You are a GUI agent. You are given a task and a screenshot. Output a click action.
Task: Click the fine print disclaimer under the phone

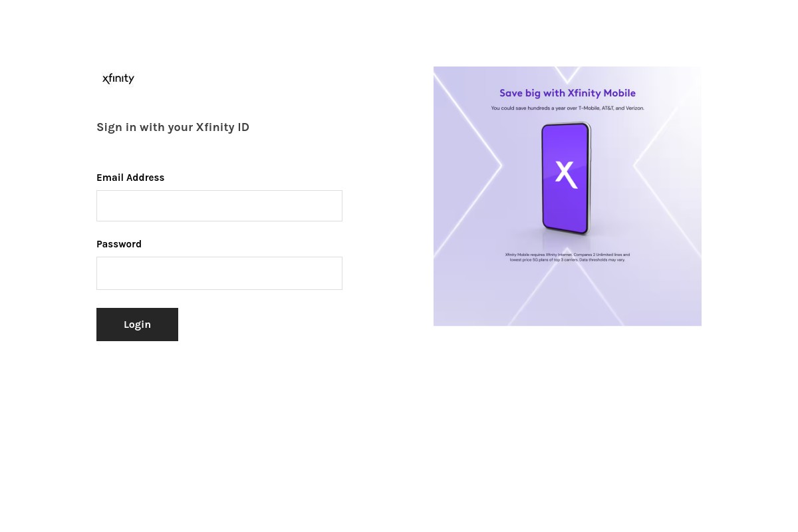click(x=567, y=257)
